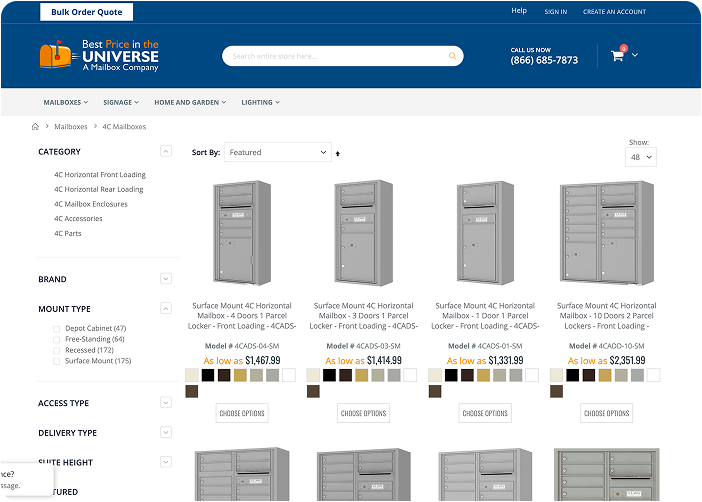
Task: Enable the Surface Mount filter checkbox
Action: click(56, 361)
